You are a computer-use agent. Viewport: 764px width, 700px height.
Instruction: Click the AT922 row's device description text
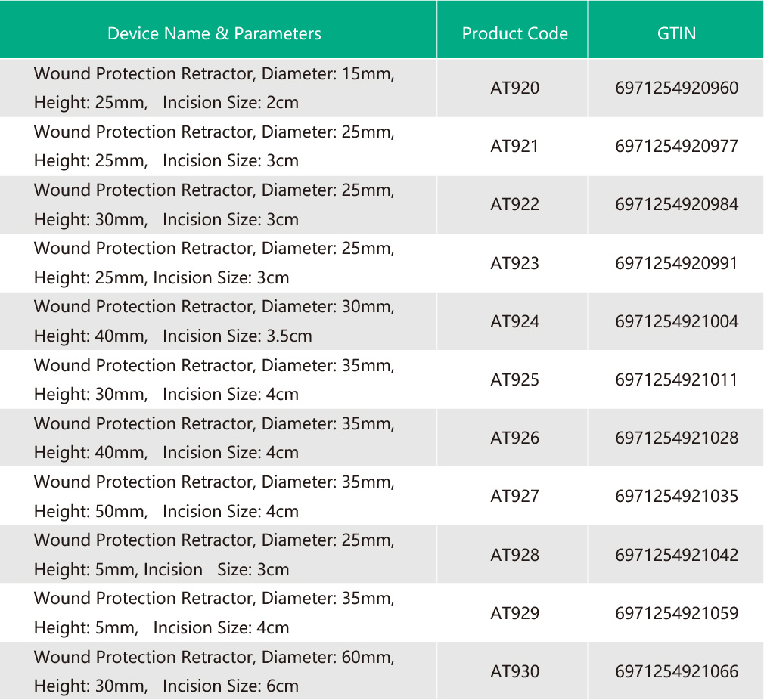pos(214,204)
